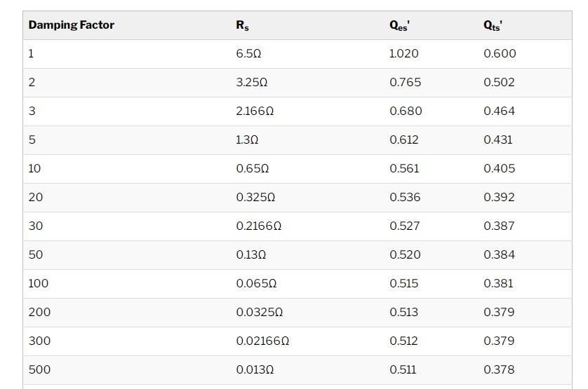The height and width of the screenshot is (389, 588).
Task: Click the Qes' value 0.612
Action: tap(404, 139)
